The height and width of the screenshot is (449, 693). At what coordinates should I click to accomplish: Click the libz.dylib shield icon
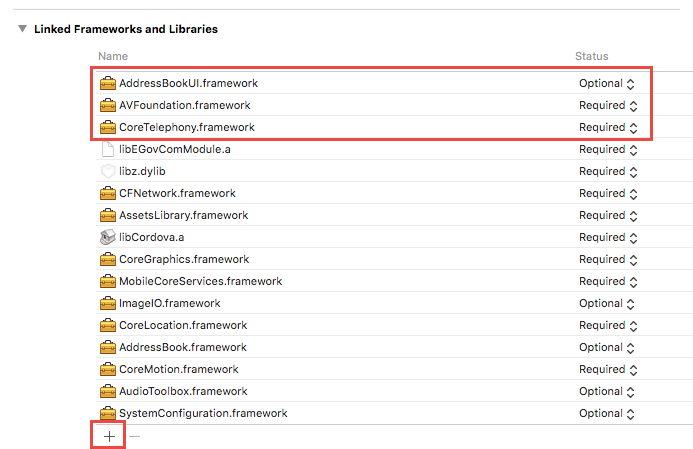[x=108, y=171]
